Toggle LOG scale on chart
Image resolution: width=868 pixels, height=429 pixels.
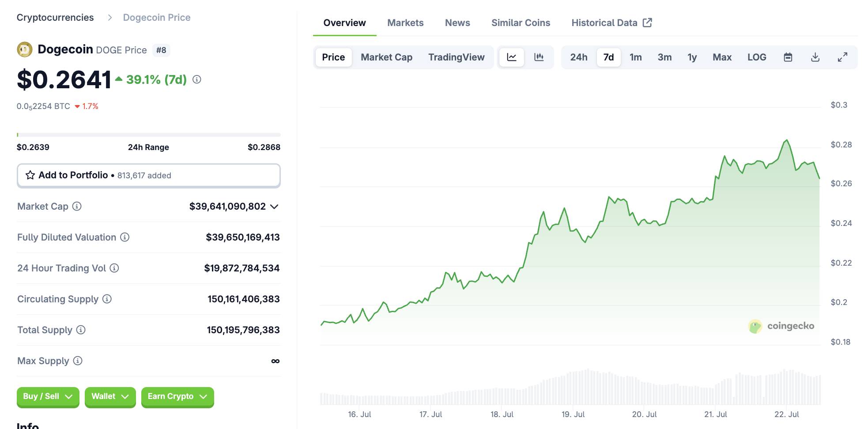click(757, 57)
